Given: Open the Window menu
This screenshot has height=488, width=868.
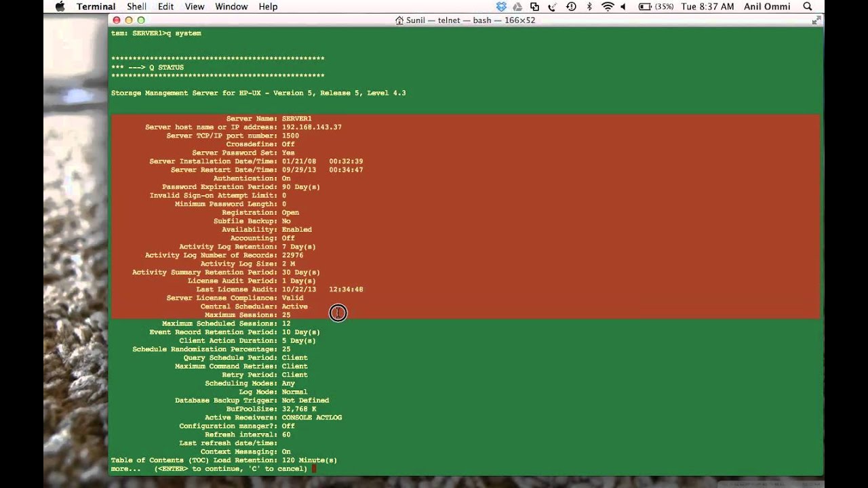Looking at the screenshot, I should click(x=231, y=7).
